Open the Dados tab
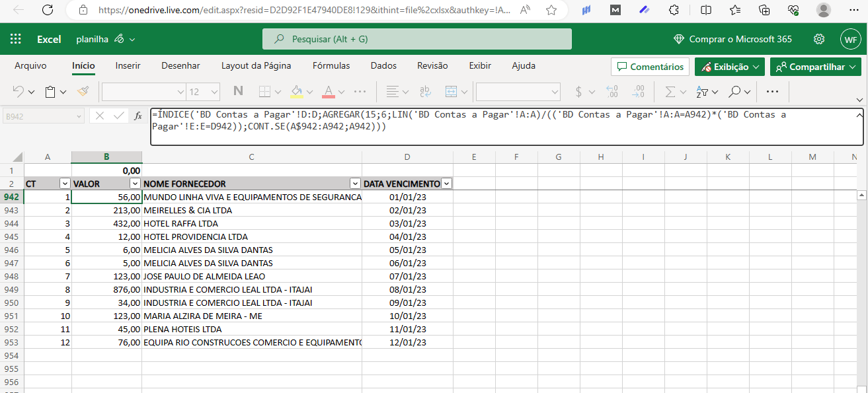The height and width of the screenshot is (393, 868). pyautogui.click(x=383, y=65)
